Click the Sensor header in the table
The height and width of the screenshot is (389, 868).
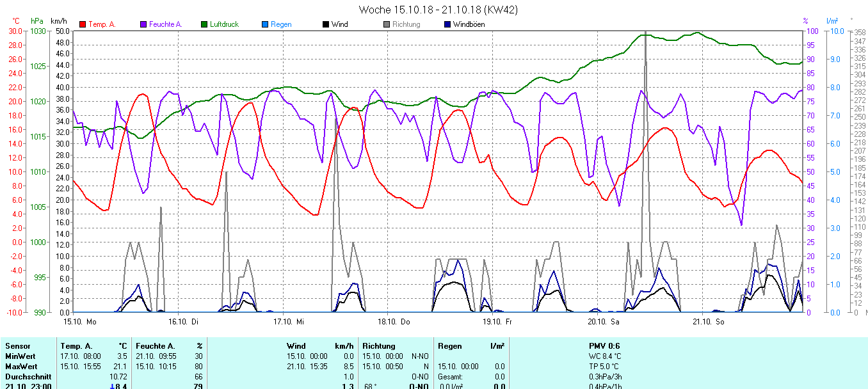coord(17,346)
